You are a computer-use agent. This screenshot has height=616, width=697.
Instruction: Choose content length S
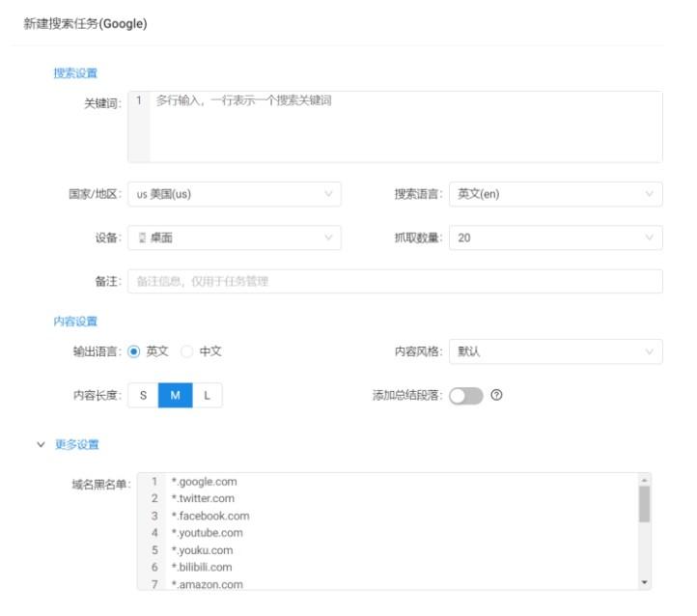143,395
